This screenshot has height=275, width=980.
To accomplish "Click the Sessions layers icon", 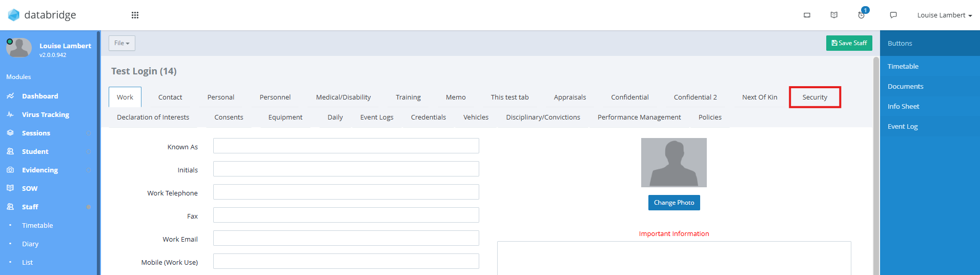I will point(10,133).
